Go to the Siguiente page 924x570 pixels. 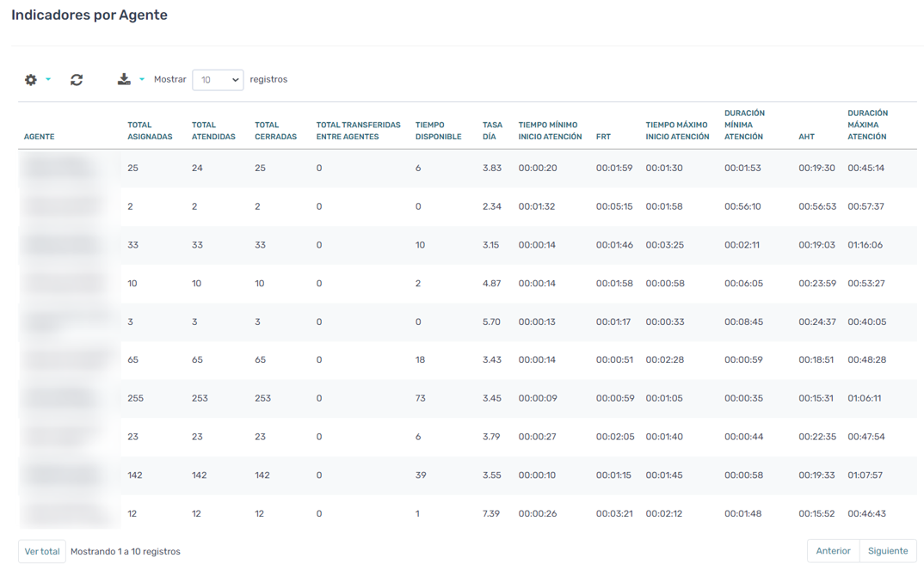pos(888,550)
